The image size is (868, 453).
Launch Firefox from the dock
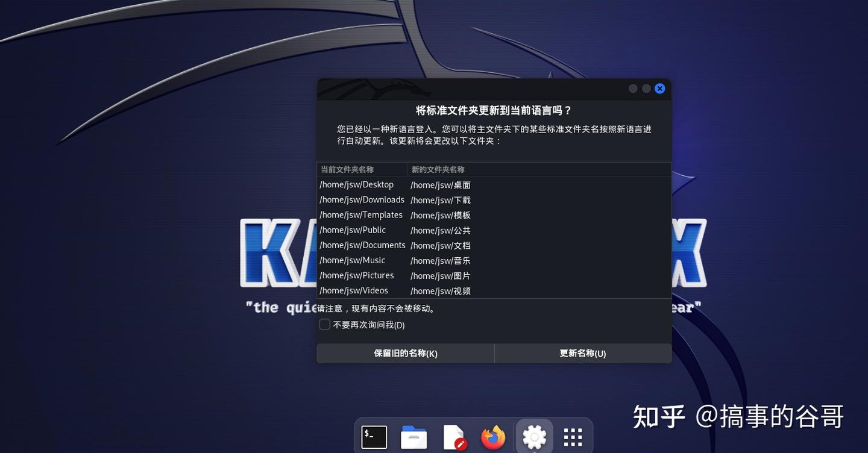(493, 436)
